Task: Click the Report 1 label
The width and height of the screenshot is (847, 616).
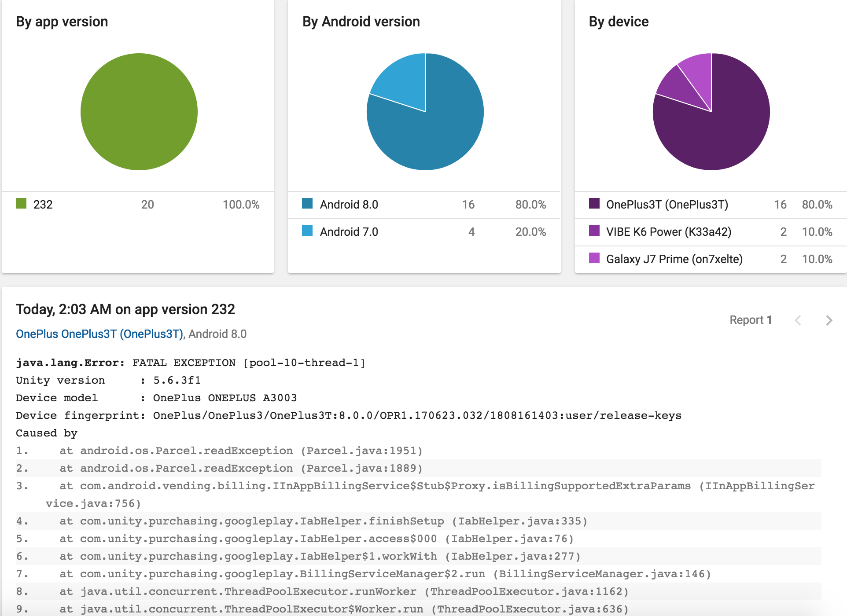Action: tap(751, 320)
